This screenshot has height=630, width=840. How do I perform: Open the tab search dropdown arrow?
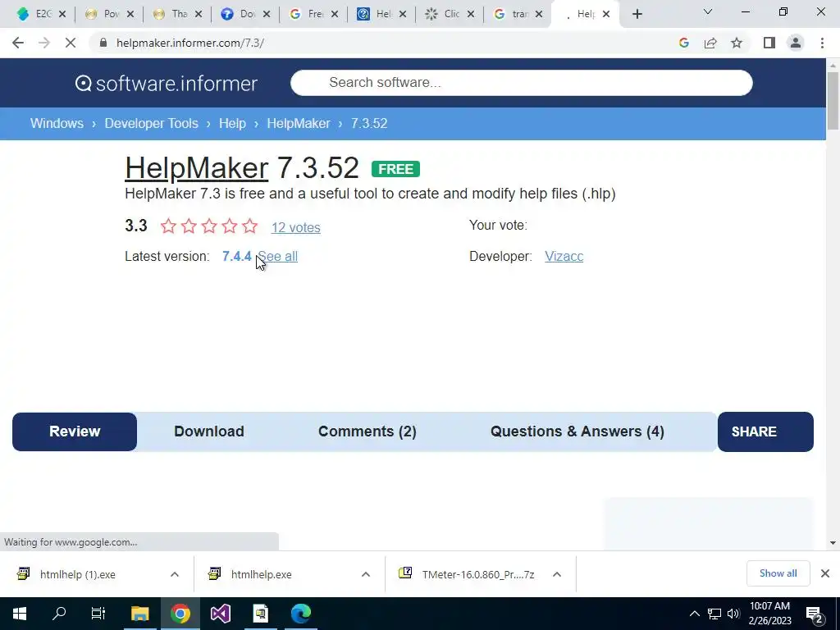pos(708,11)
